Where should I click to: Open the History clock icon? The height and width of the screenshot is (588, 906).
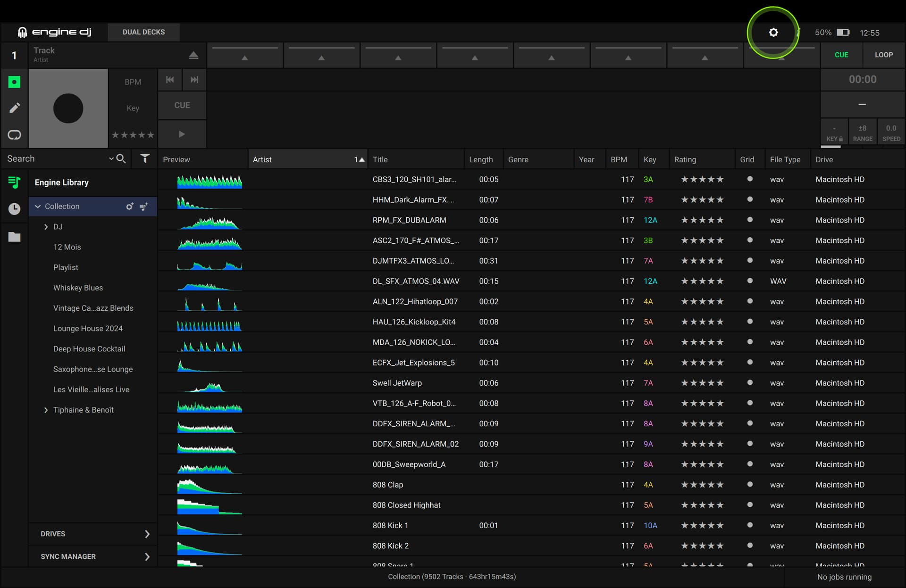14,209
